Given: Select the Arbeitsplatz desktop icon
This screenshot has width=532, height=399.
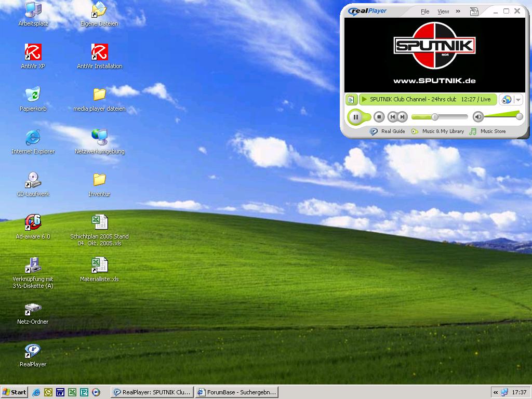Looking at the screenshot, I should [x=33, y=14].
